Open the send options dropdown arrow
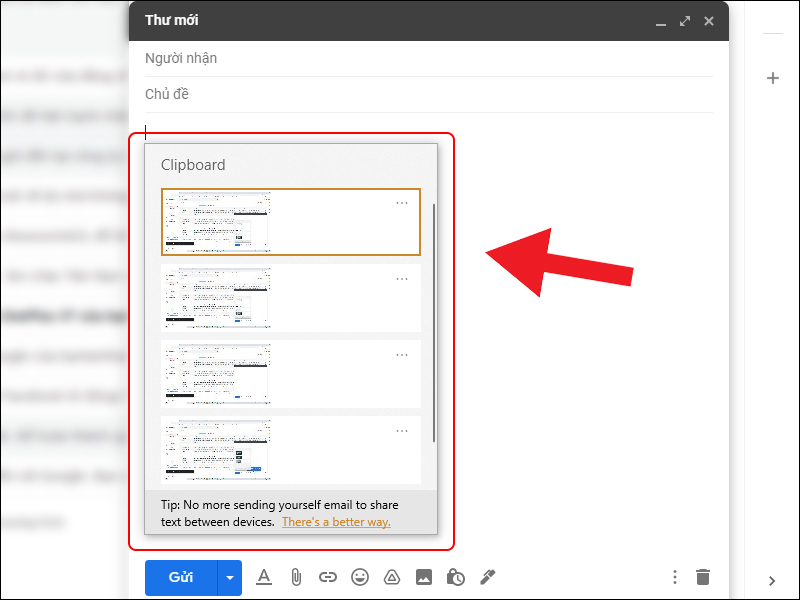Viewport: 800px width, 600px height. (230, 578)
